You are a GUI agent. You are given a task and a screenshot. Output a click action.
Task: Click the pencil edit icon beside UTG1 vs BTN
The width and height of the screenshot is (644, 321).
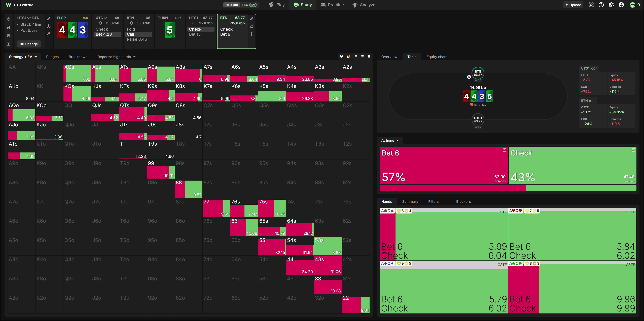pos(49,19)
